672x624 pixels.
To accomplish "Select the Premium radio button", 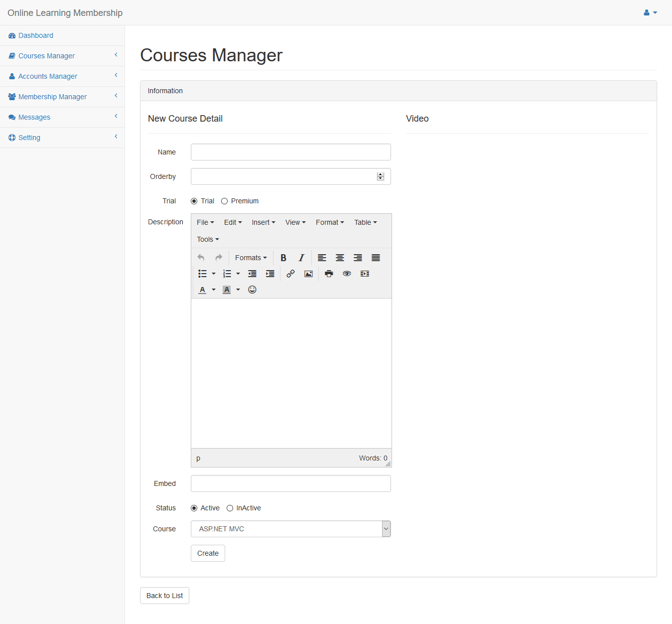I will [225, 201].
